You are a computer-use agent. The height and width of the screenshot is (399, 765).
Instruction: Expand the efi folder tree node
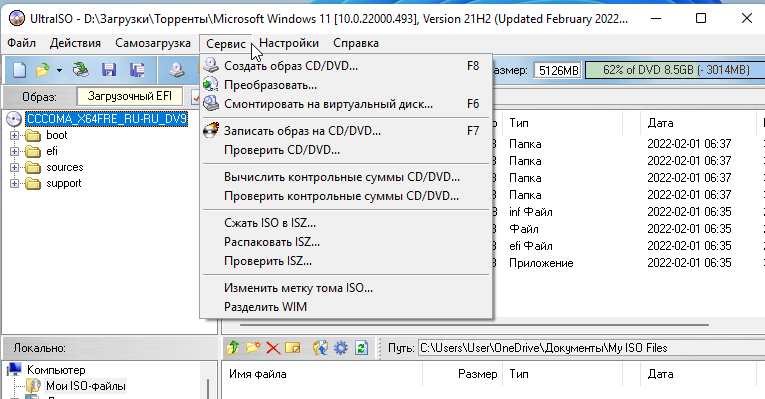(x=15, y=151)
